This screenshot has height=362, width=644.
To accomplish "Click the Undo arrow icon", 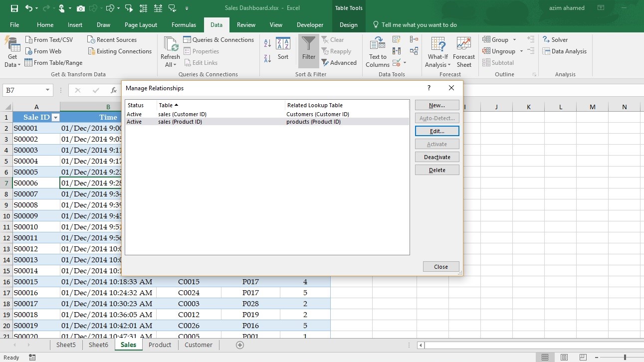I will (28, 8).
